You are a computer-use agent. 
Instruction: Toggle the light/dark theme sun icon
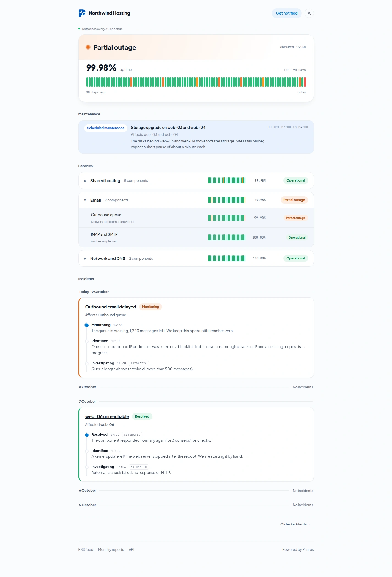click(309, 13)
